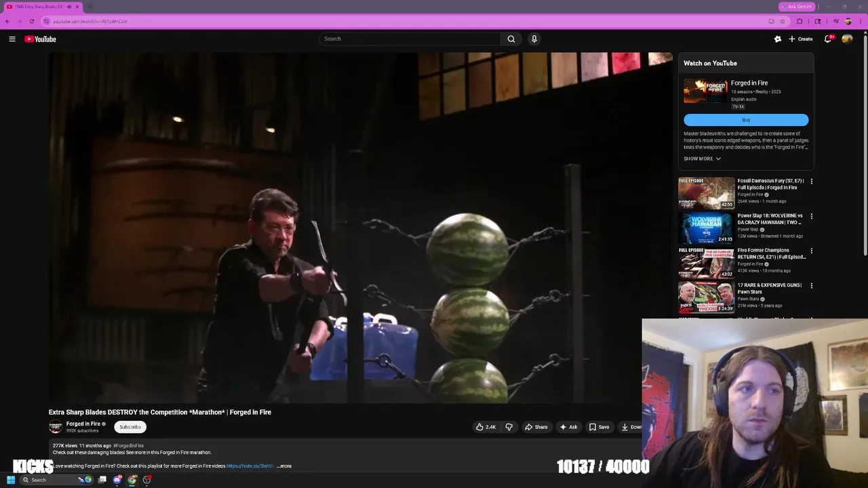
Task: Open Forged in Fire channel name link
Action: click(x=83, y=424)
